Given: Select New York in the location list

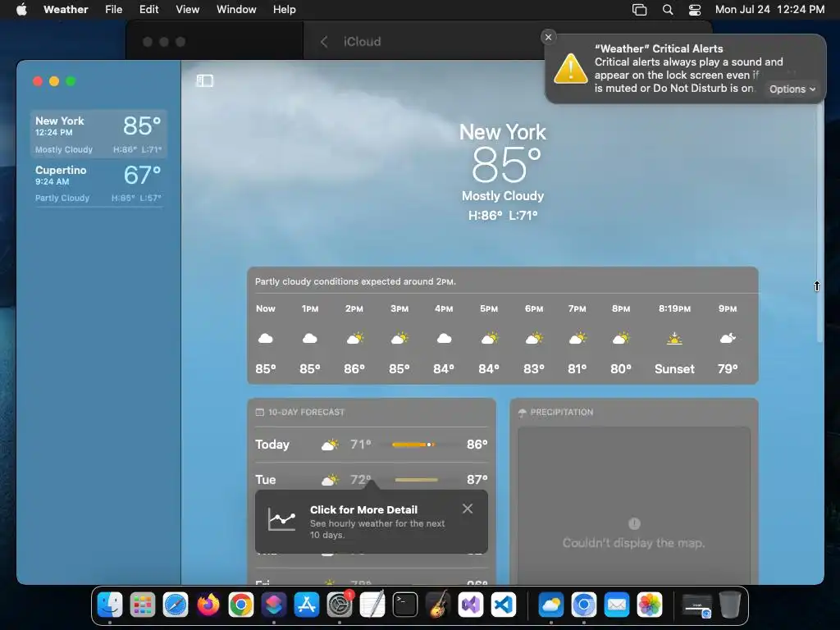Looking at the screenshot, I should click(x=98, y=134).
